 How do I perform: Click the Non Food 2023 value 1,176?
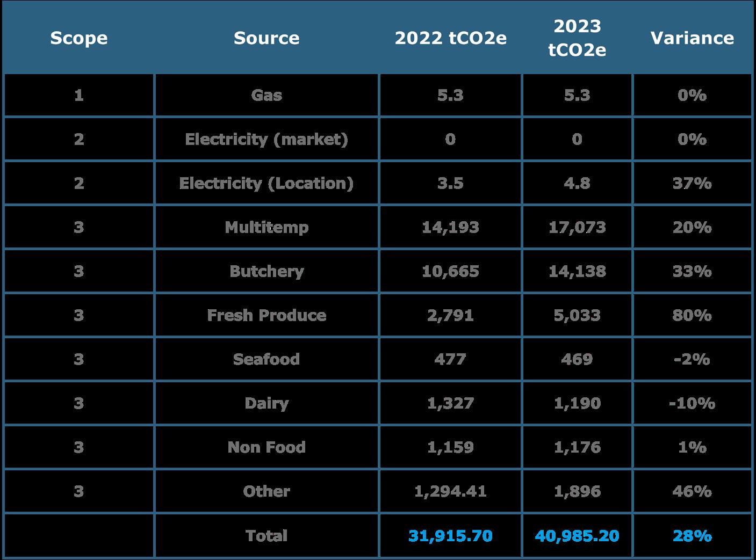point(577,447)
